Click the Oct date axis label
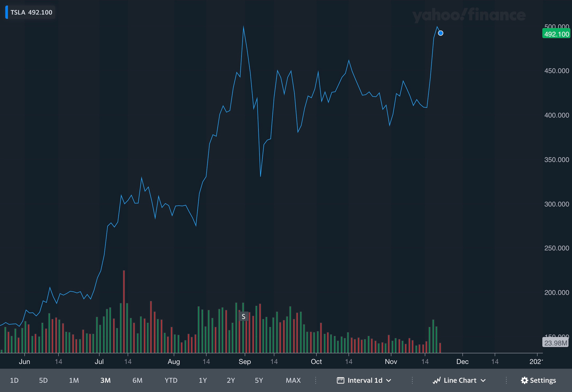Screen dimensions: 572x392 click(316, 362)
